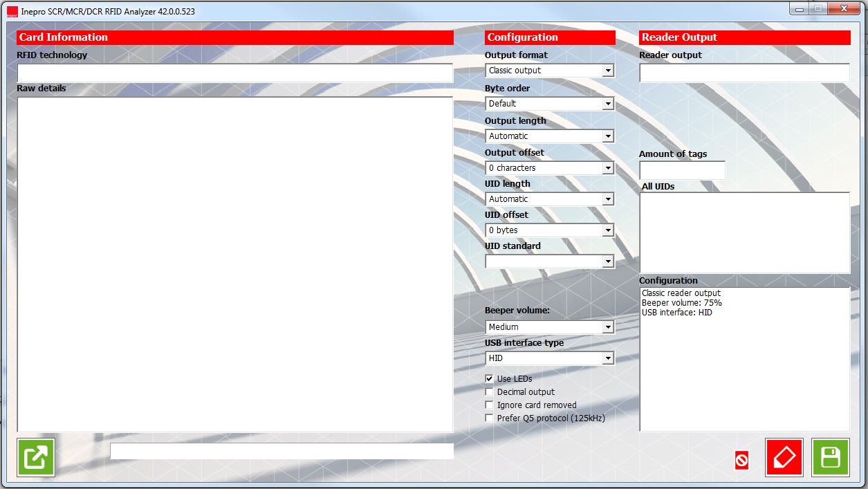The width and height of the screenshot is (868, 489).
Task: Open the USB interface type dropdown
Action: point(608,358)
